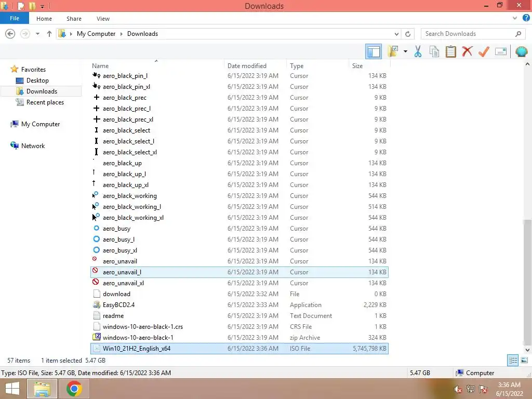Click the Up one level arrow

point(49,34)
